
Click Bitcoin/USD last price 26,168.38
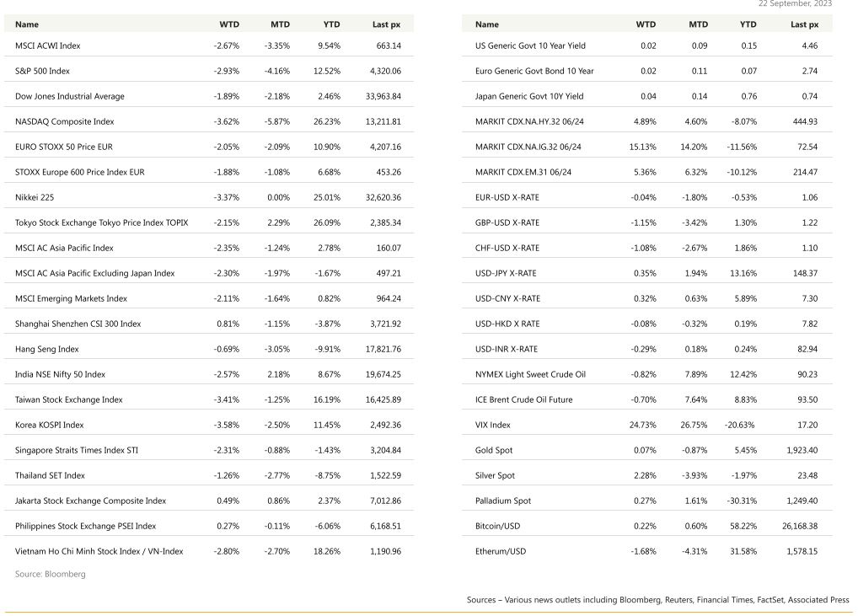[x=800, y=526]
